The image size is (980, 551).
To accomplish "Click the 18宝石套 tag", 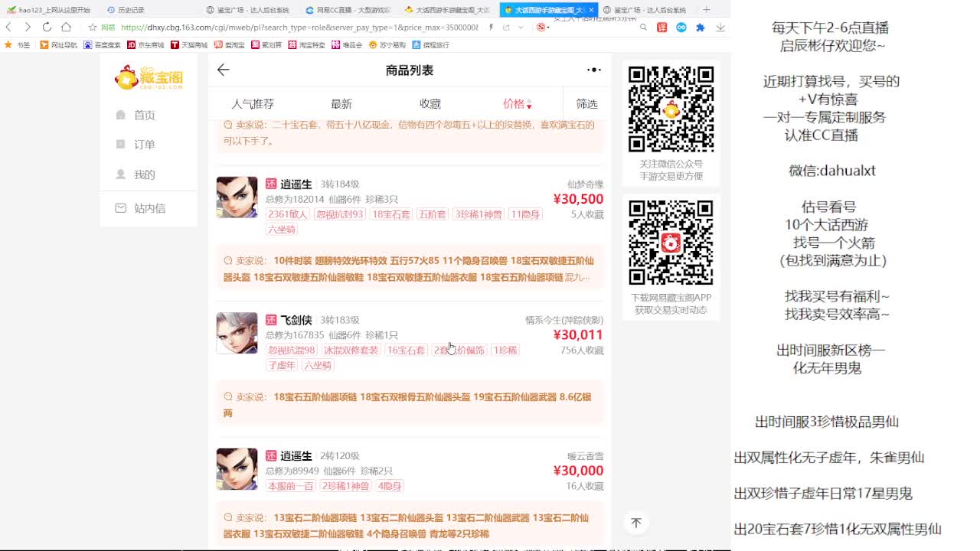I will (391, 214).
